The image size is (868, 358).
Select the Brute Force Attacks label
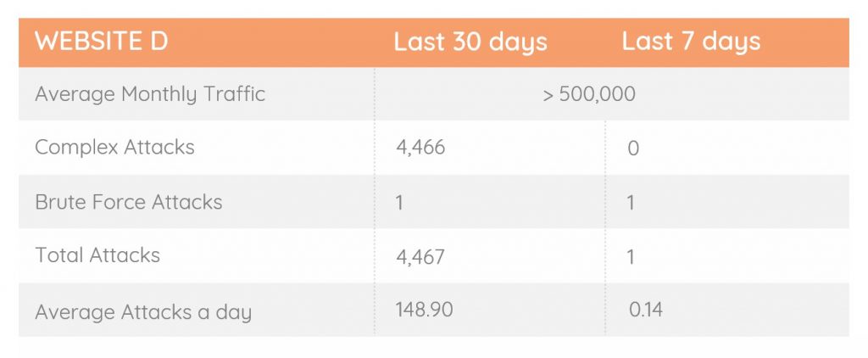[x=129, y=202]
